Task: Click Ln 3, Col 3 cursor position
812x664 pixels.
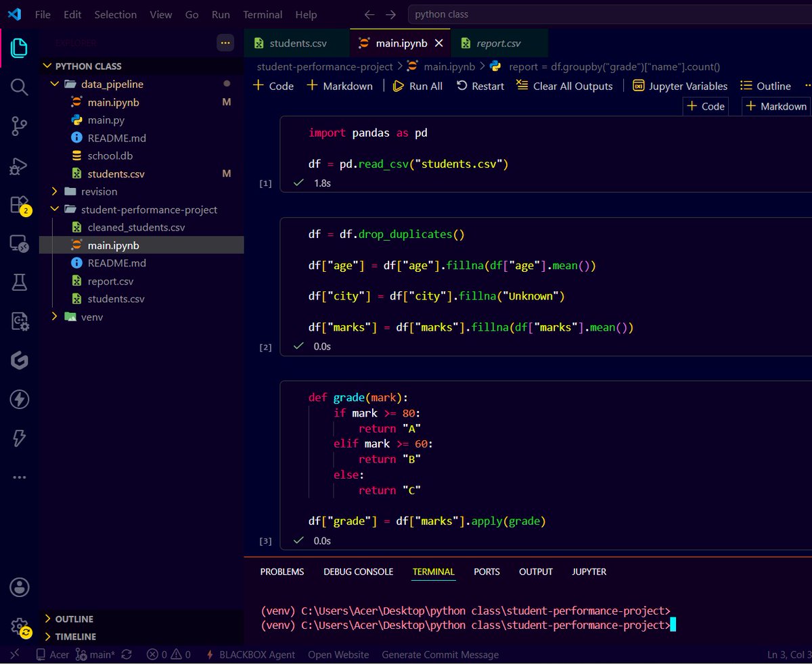Action: tap(790, 655)
